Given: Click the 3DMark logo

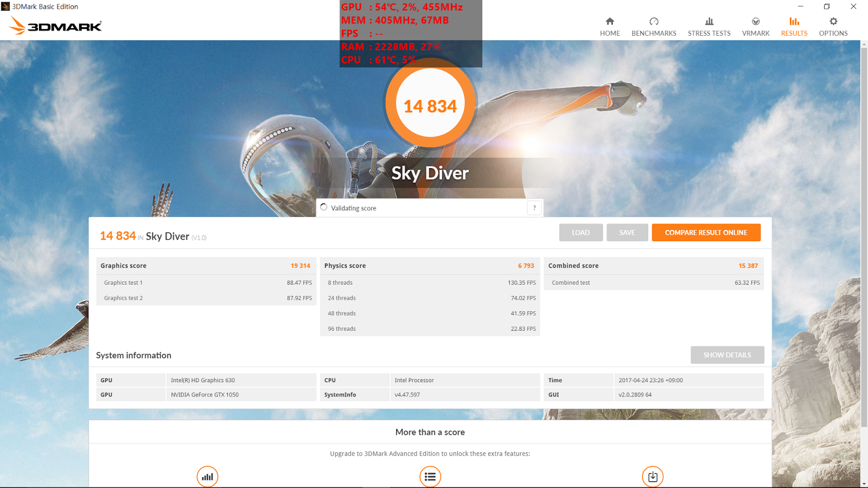Looking at the screenshot, I should pyautogui.click(x=55, y=25).
